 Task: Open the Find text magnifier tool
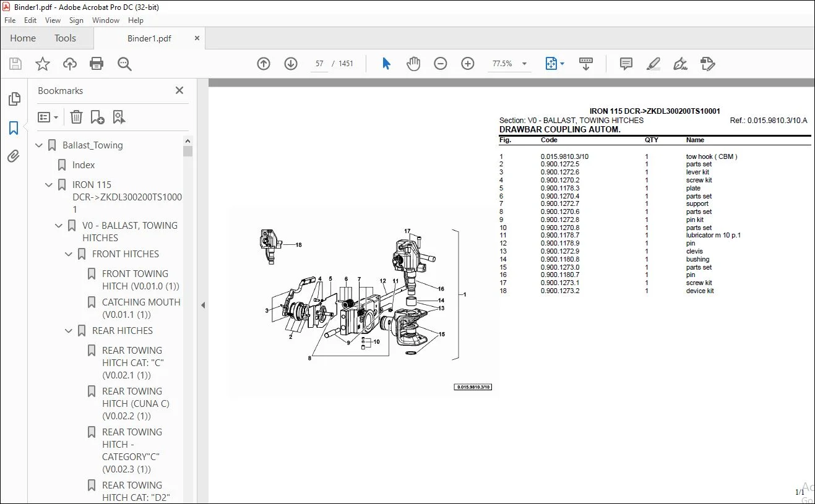tap(124, 64)
